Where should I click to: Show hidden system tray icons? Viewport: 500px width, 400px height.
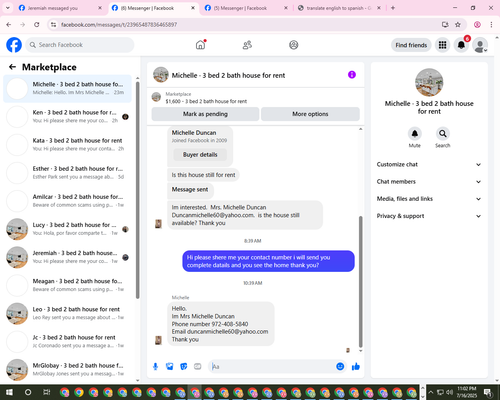(x=430, y=392)
